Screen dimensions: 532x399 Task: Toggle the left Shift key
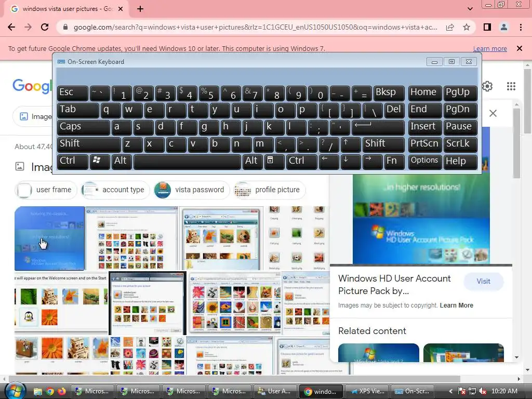(x=89, y=144)
